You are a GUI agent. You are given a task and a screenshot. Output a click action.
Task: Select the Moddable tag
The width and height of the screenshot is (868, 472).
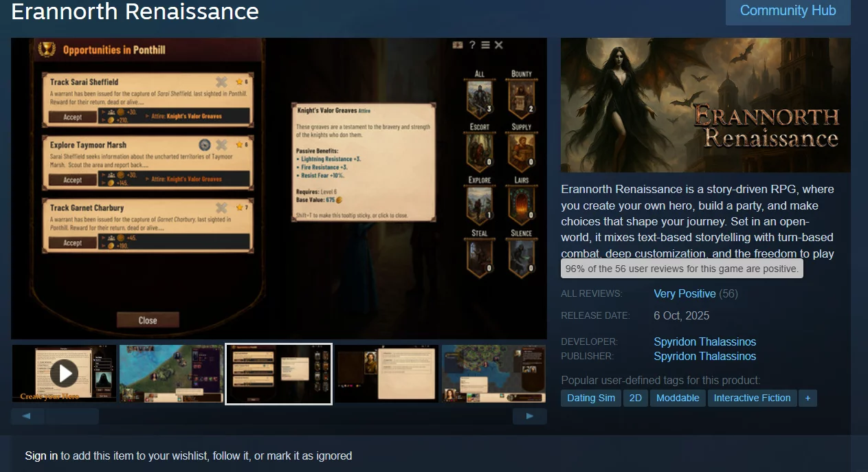pos(678,398)
